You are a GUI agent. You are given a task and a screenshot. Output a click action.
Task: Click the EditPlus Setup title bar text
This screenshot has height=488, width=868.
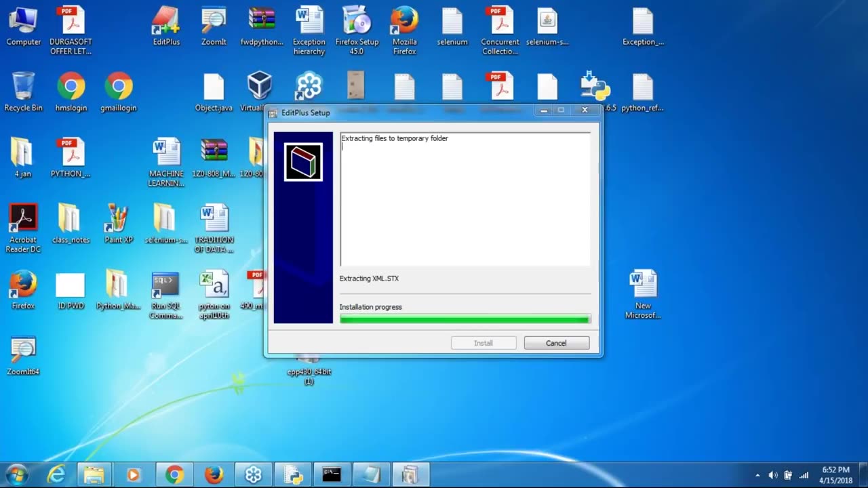pyautogui.click(x=305, y=113)
